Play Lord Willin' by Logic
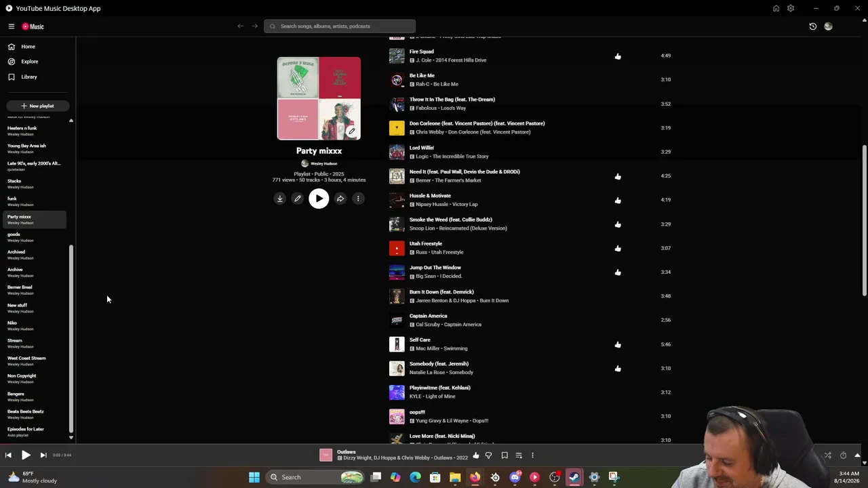Viewport: 868px width, 488px height. pos(397,152)
